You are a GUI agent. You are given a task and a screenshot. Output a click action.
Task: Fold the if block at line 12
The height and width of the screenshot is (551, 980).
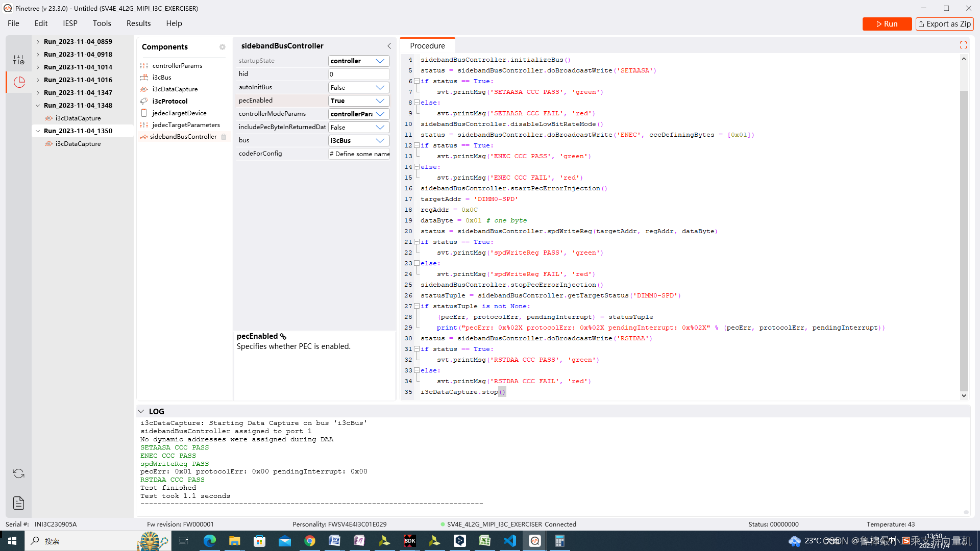pyautogui.click(x=417, y=145)
